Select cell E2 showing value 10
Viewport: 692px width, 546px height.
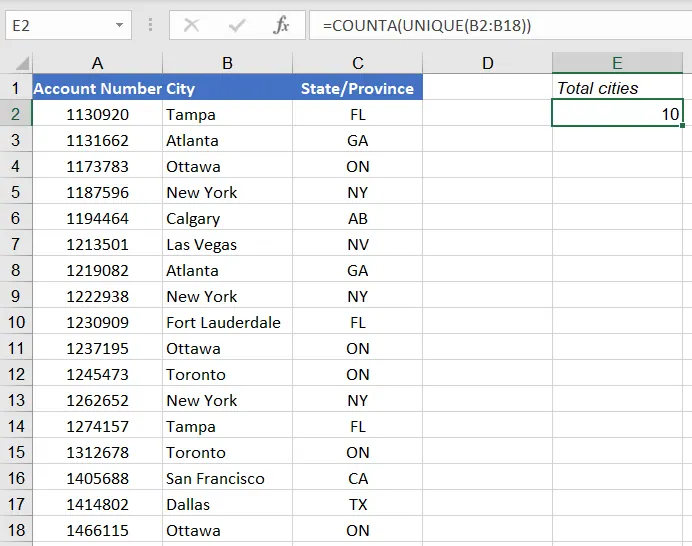coord(617,114)
